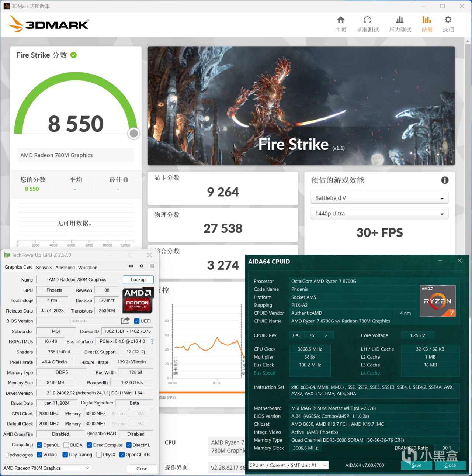This screenshot has height=476, width=472.
Task: Click the gray knob on the score gauge
Action: pyautogui.click(x=134, y=133)
